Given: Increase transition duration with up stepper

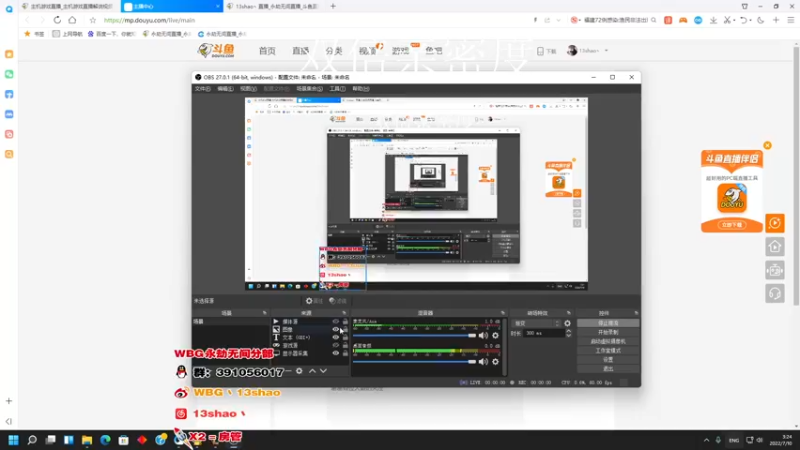Looking at the screenshot, I should coord(568,331).
